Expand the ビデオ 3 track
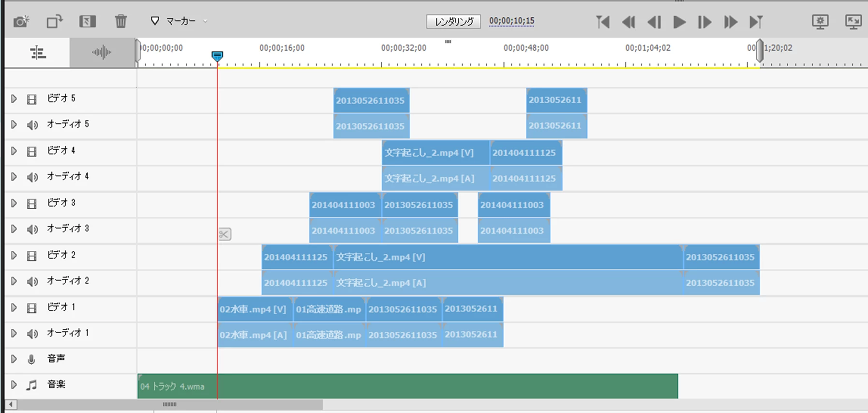Viewport: 868px width, 413px height. 14,203
